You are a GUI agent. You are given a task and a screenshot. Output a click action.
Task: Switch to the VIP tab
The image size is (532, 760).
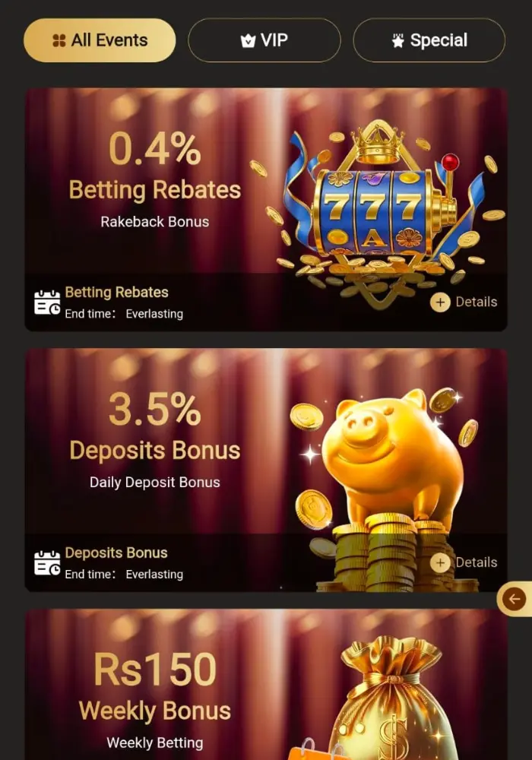click(x=264, y=40)
